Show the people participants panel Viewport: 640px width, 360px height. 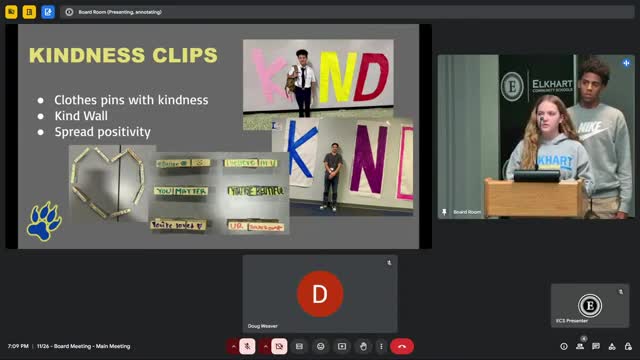(x=580, y=347)
